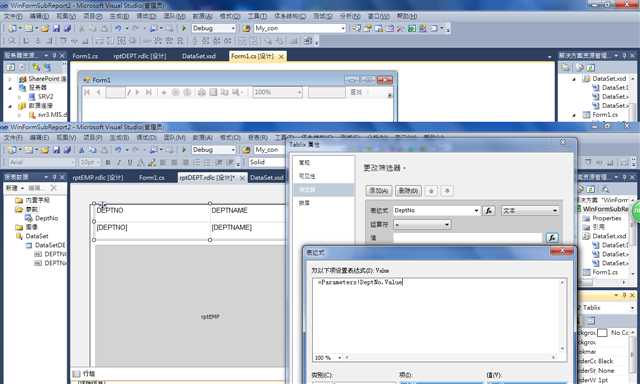Close the expression dialog with red X
Viewport: 640px width, 384px height.
pos(562,252)
